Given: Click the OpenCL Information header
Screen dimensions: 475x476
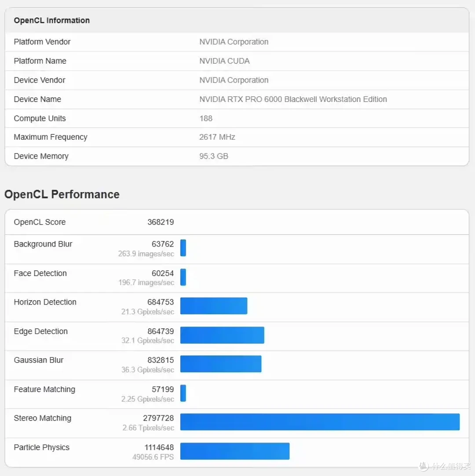Looking at the screenshot, I should [x=51, y=20].
